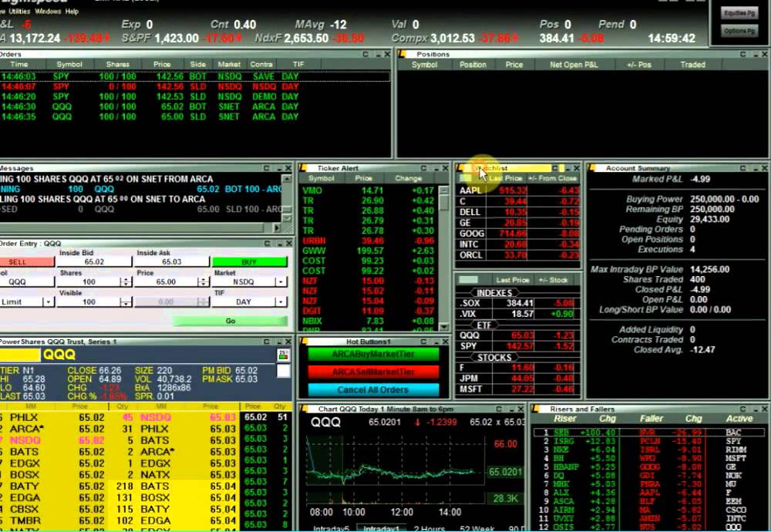
Task: Click the Cancel All Orders hot button
Action: [x=373, y=389]
